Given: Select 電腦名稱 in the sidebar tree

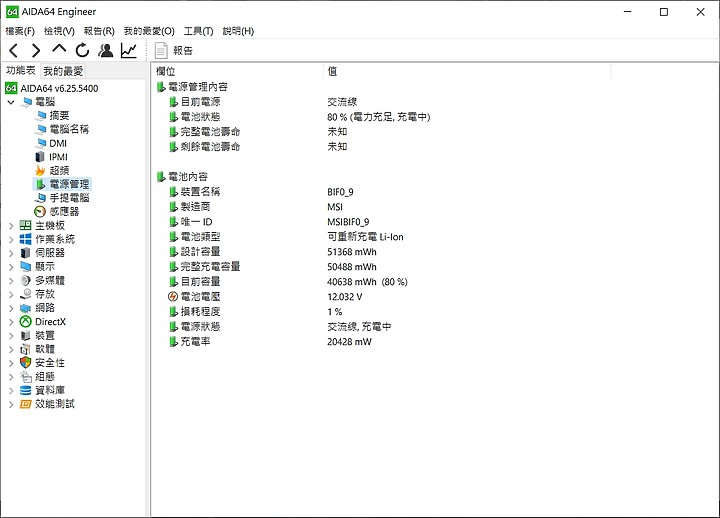Looking at the screenshot, I should tap(69, 129).
